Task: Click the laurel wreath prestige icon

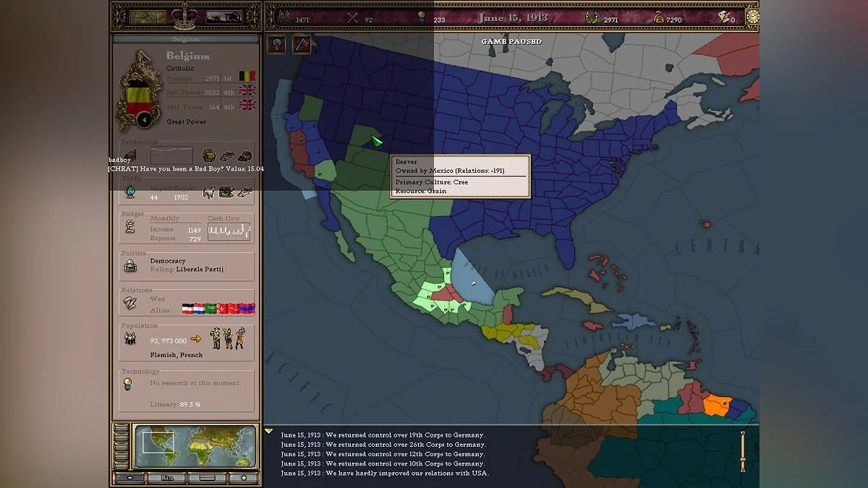Action: click(x=592, y=17)
